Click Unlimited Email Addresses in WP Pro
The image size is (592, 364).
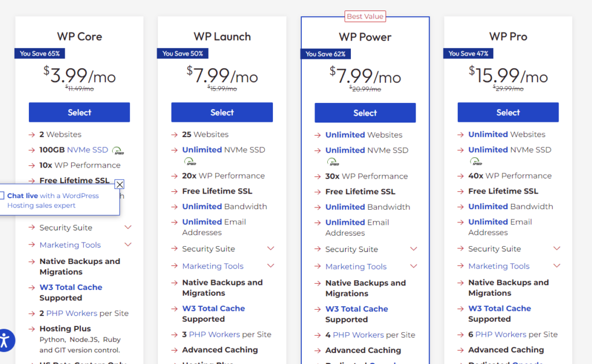click(500, 227)
